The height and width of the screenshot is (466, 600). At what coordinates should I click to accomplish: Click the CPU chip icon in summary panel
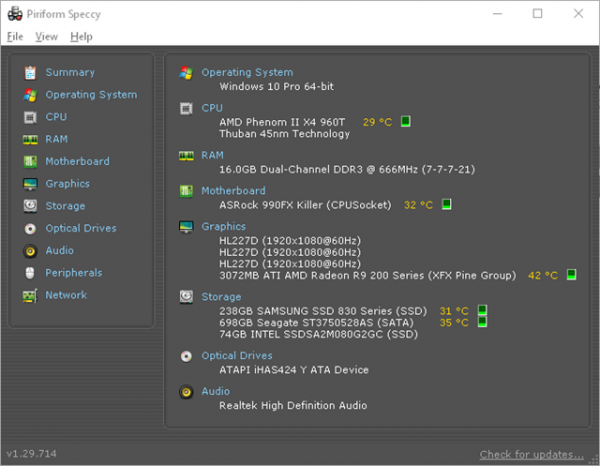(x=186, y=109)
